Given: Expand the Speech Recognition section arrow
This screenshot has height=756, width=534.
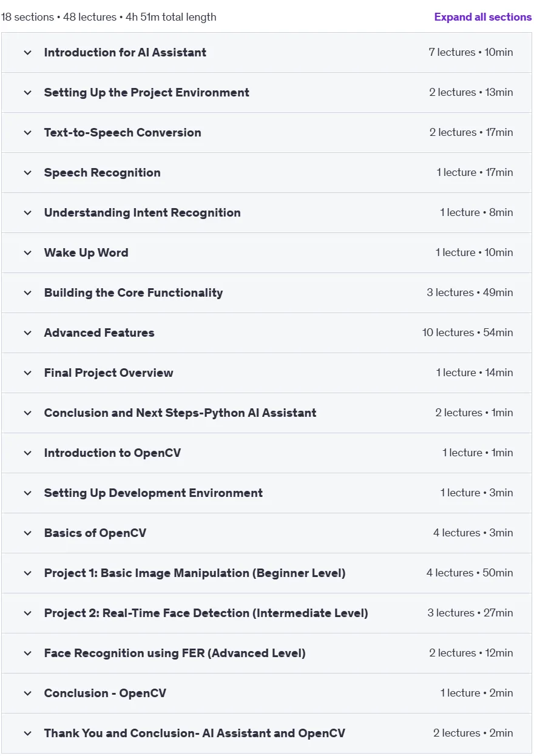Looking at the screenshot, I should coord(27,173).
